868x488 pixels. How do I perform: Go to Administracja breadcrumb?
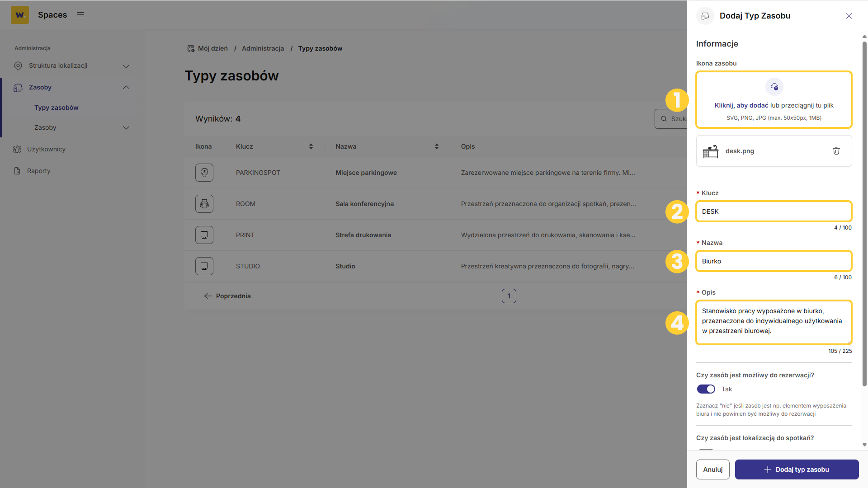[263, 48]
